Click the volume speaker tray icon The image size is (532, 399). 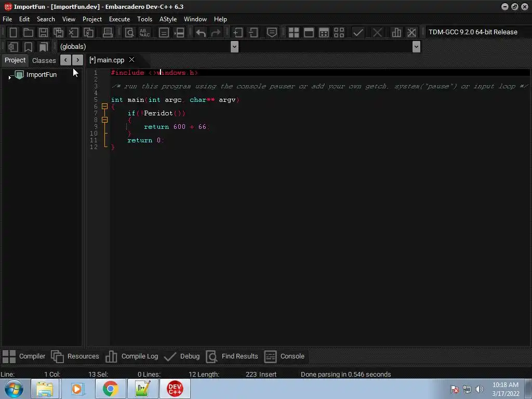click(480, 389)
